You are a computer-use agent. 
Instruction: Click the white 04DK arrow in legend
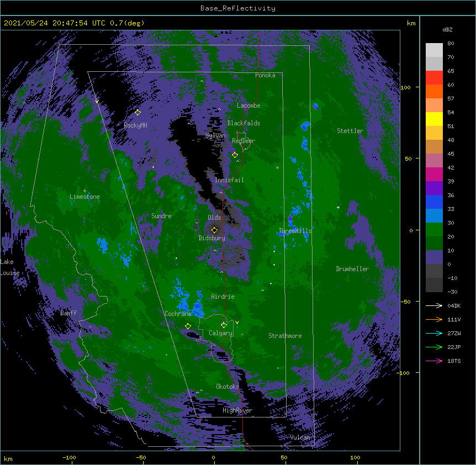tap(434, 305)
